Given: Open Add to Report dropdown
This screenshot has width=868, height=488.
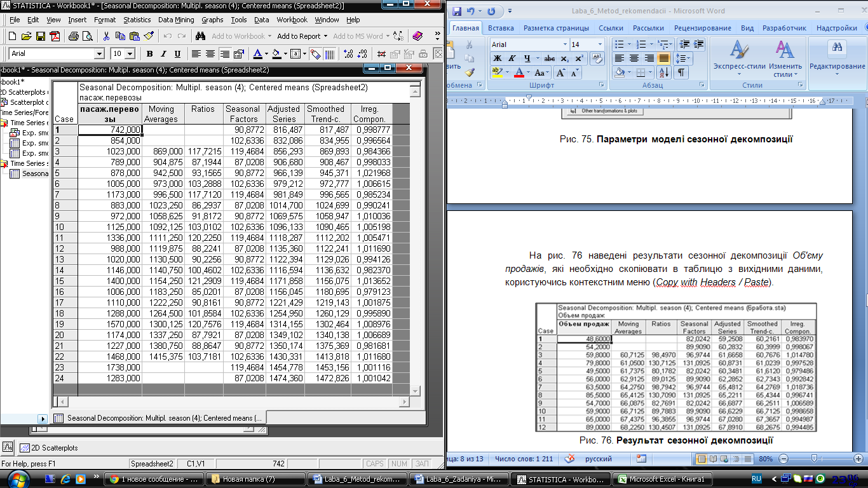Looking at the screenshot, I should click(326, 36).
